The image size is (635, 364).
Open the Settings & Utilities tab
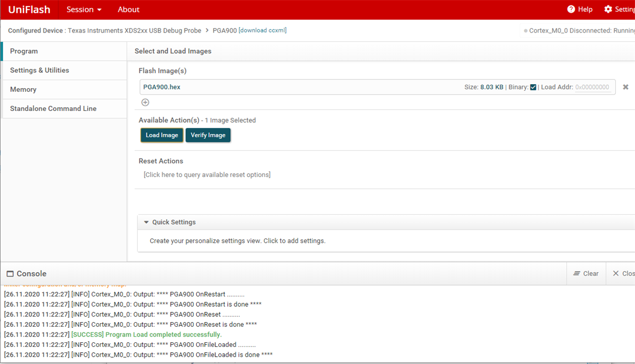(x=64, y=70)
